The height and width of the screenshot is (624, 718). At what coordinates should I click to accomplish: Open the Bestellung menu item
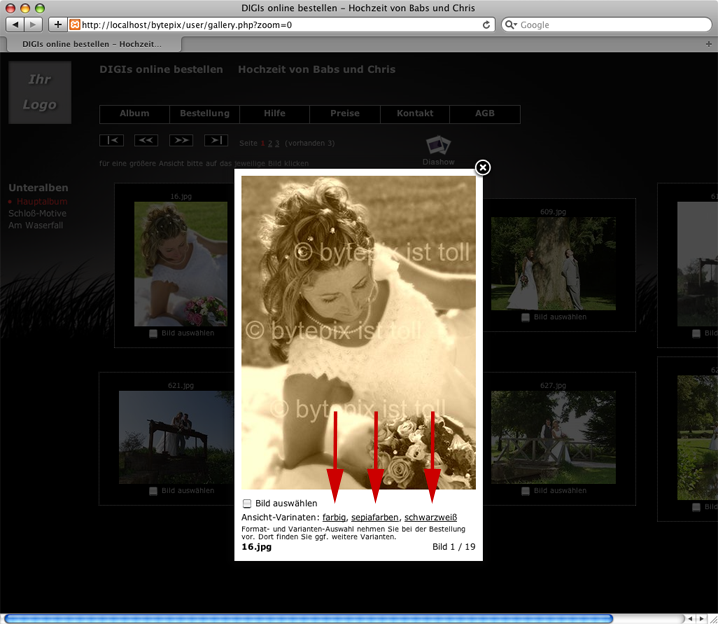tap(204, 114)
